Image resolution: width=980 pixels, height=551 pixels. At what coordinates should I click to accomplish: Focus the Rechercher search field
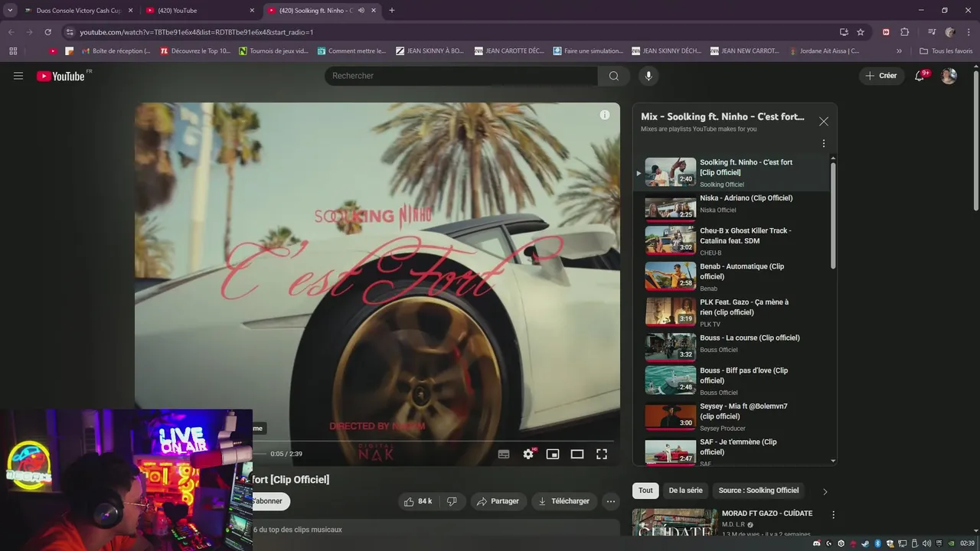click(x=461, y=76)
